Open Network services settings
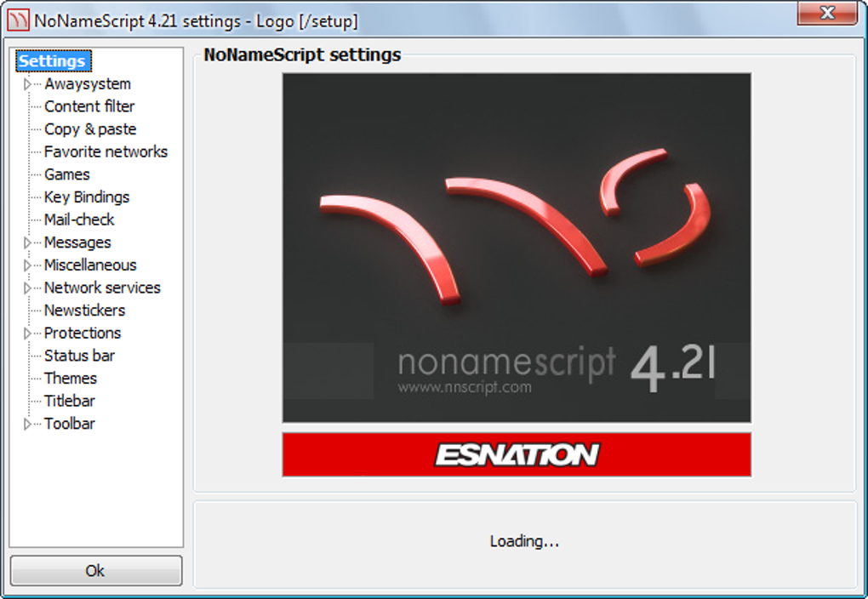 (102, 288)
